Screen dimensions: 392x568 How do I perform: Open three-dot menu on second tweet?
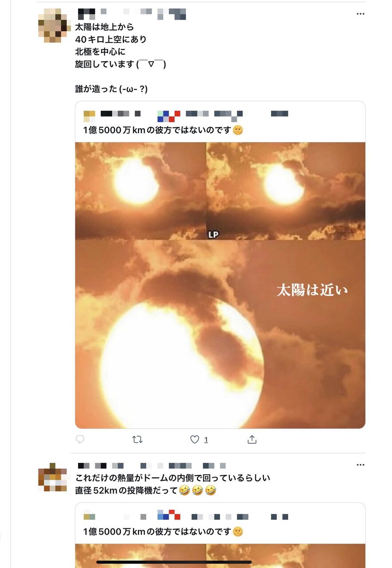pyautogui.click(x=361, y=465)
